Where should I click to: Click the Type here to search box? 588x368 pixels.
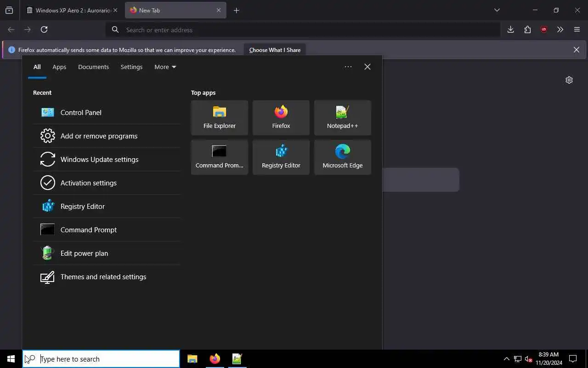[101, 359]
